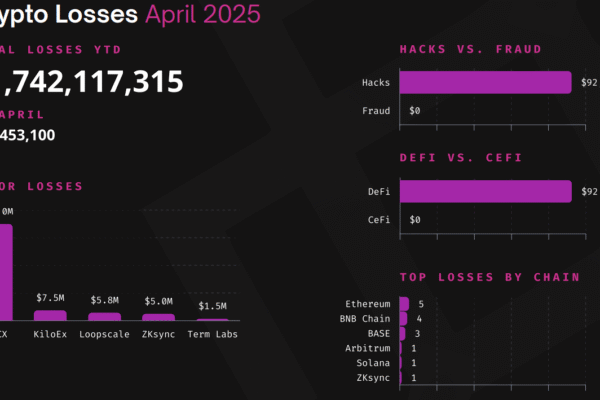This screenshot has width=600, height=400.
Task: Select the 453,100 April losses figure
Action: coord(27,135)
